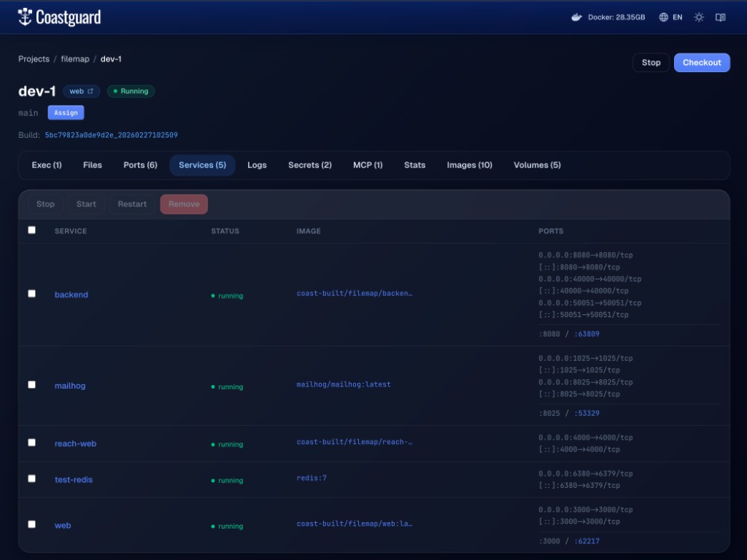Screen dimensions: 747x560
Task: Click the Docker whale icon
Action: 576,17
